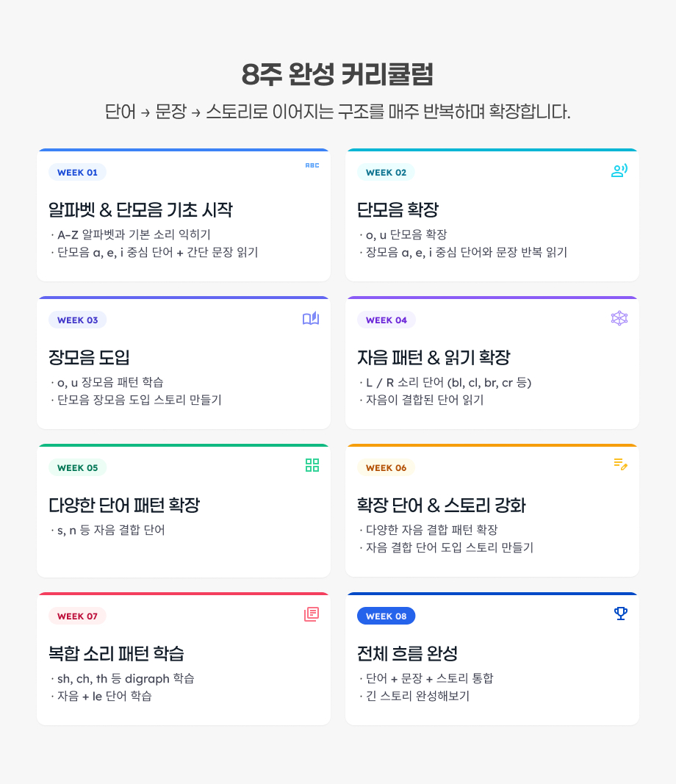676x784 pixels.
Task: Click the speaking person icon in Week 02
Action: tap(619, 171)
